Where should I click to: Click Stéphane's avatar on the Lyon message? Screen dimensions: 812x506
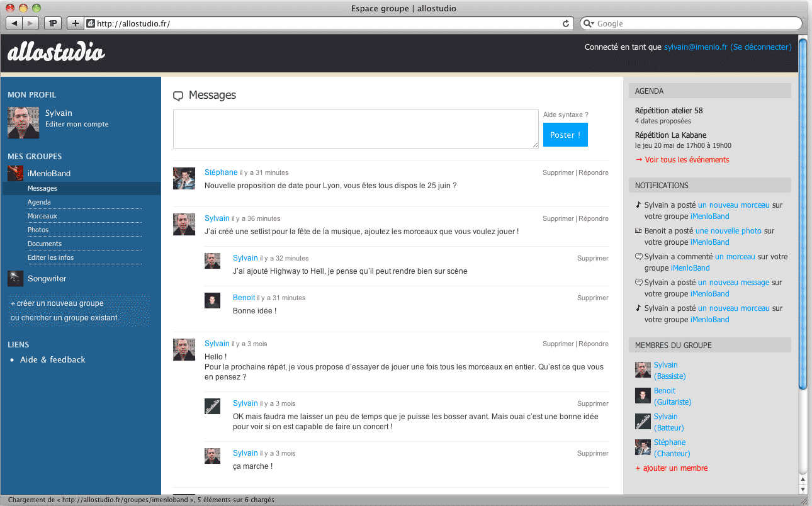click(184, 179)
